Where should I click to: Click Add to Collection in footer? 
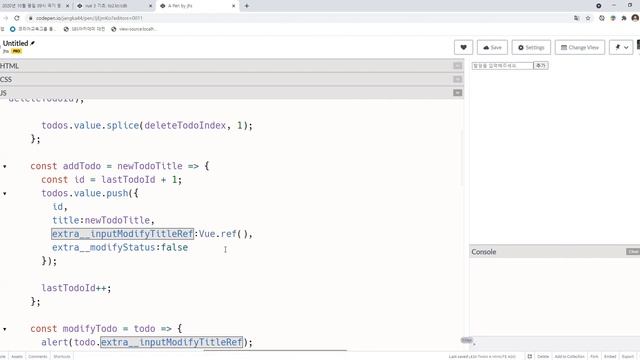(569, 356)
